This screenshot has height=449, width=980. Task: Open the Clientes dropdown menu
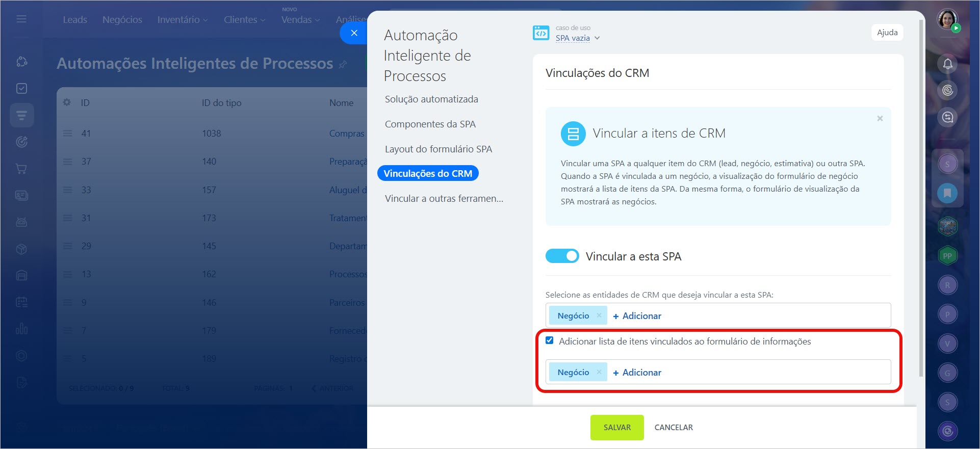point(244,20)
